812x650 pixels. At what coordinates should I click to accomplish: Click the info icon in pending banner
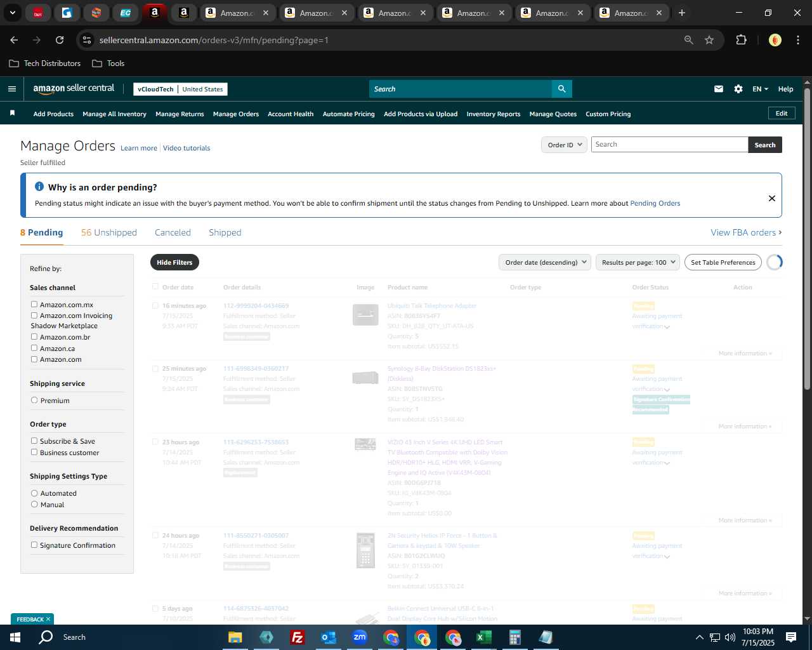click(x=39, y=187)
